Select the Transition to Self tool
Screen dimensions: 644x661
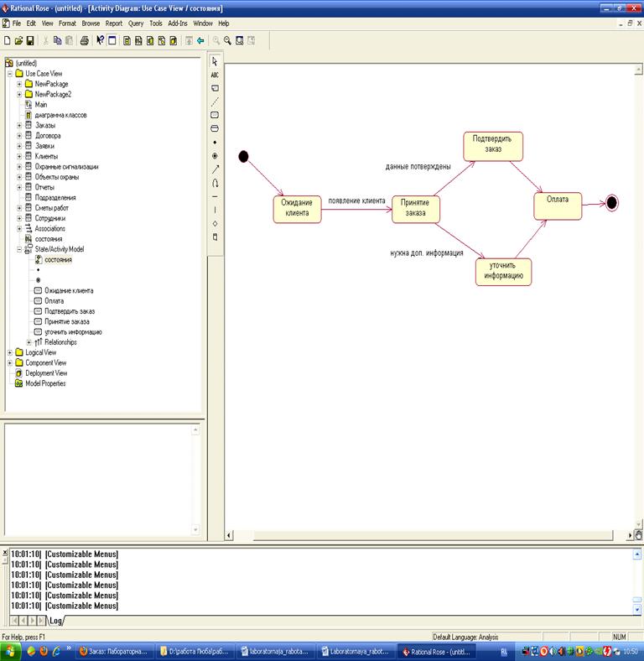tap(215, 182)
